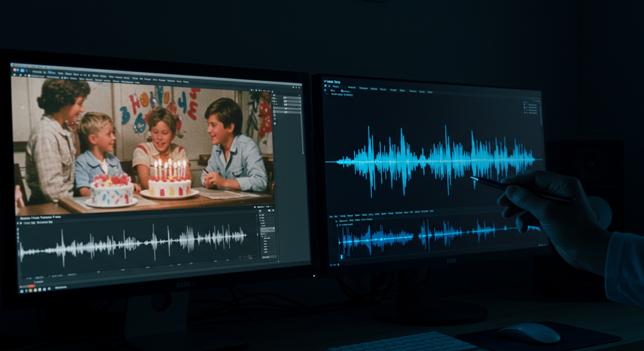Click the lower blue waveform track on right monitor
Screen dimensions: 644x351
pyautogui.click(x=439, y=236)
